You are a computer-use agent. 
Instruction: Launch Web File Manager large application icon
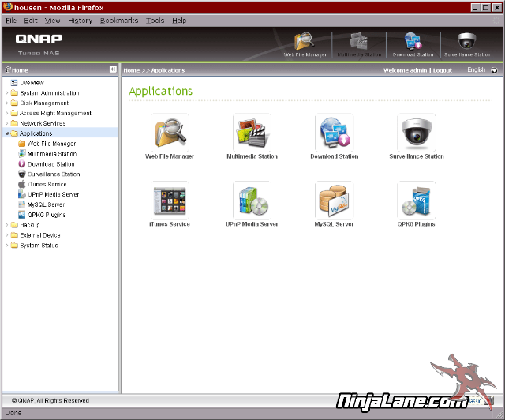point(170,133)
